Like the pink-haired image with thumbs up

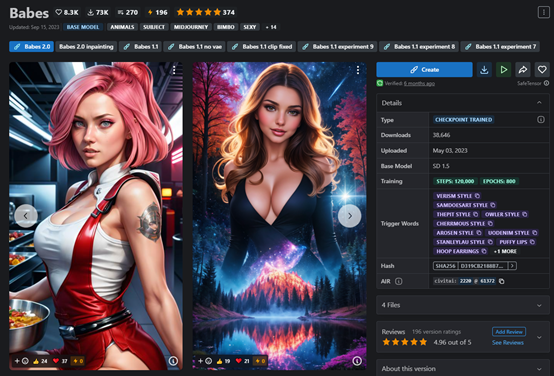click(x=40, y=361)
